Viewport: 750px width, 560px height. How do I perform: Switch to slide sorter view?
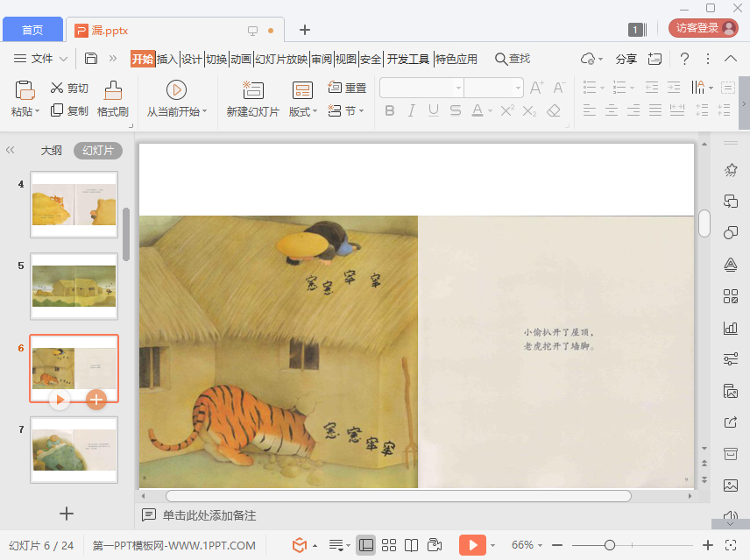(389, 545)
